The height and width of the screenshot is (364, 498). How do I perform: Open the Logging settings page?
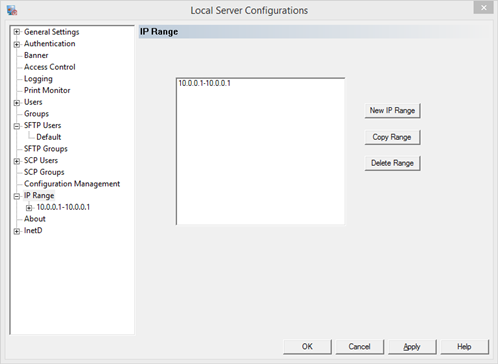coord(38,79)
